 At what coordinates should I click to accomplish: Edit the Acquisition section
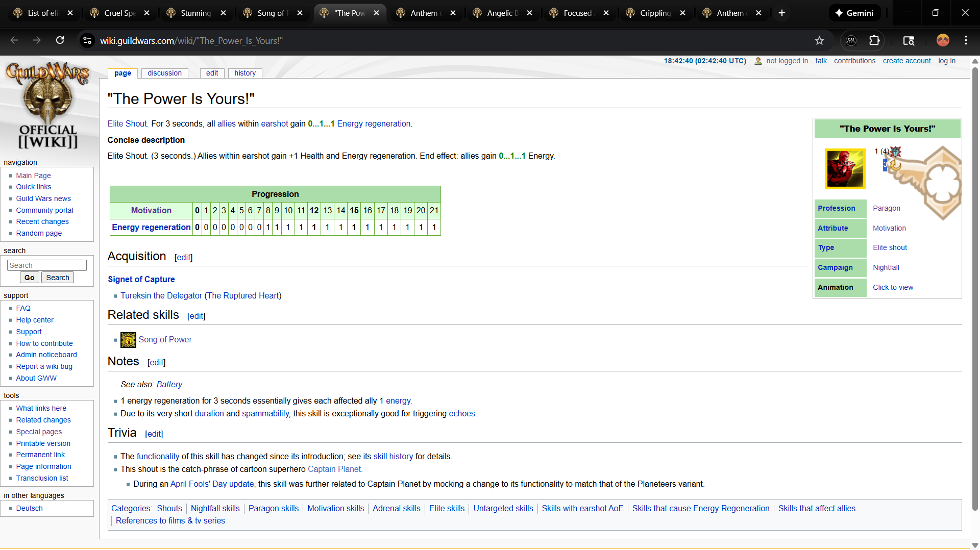(x=184, y=258)
